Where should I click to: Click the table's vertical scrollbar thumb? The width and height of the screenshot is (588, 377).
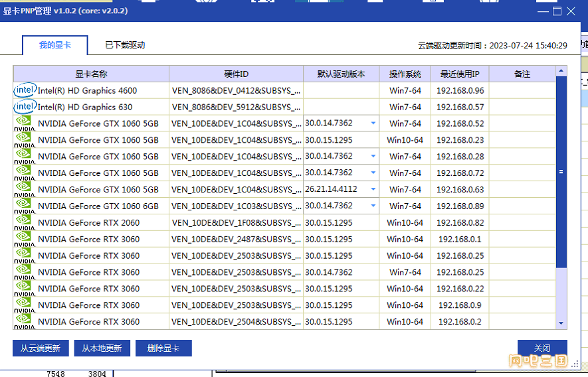[x=561, y=172]
